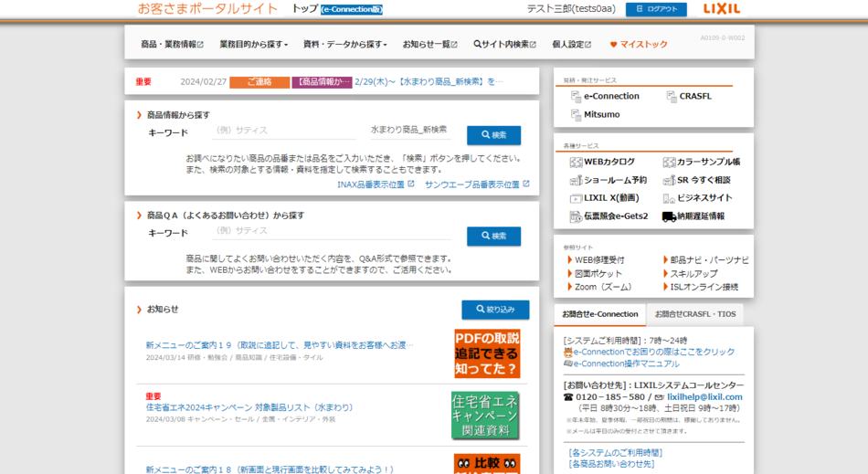This screenshot has width=868, height=474.
Task: Open the 住宅省エネキャンペーン green thumbnail
Action: pos(485,416)
